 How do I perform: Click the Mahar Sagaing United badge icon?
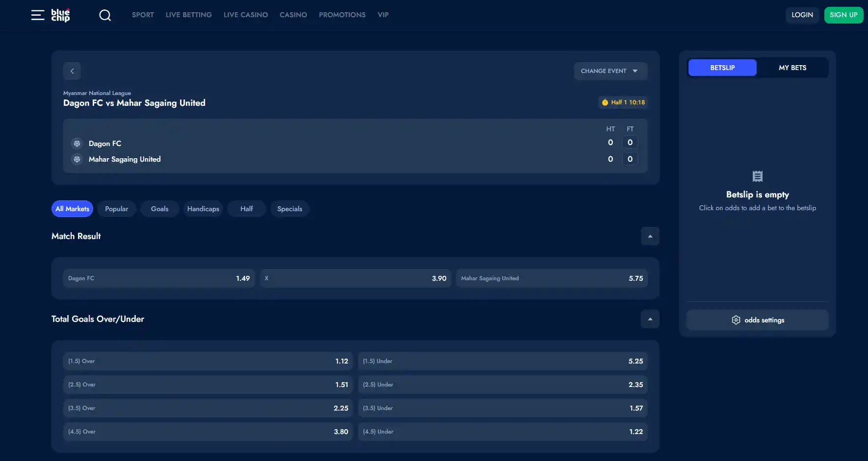[77, 159]
